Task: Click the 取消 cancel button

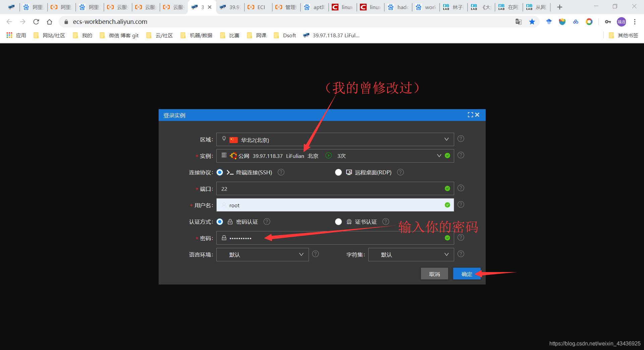Action: (434, 274)
